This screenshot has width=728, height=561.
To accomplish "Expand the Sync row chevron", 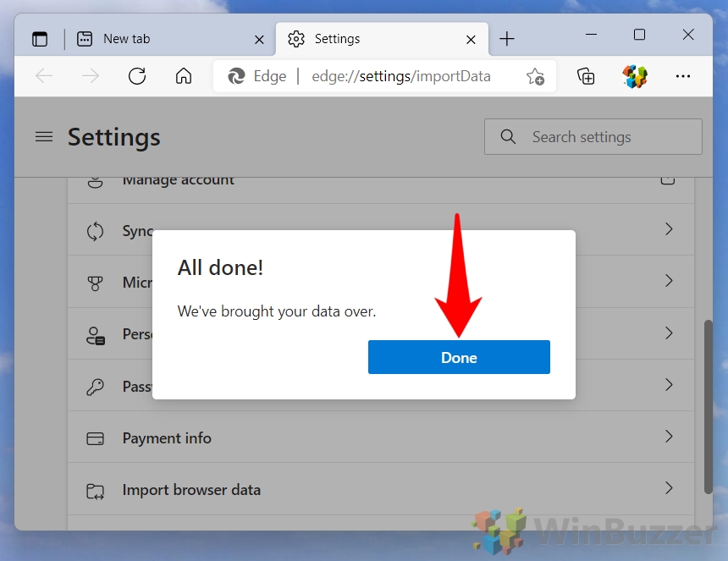I will (x=669, y=229).
